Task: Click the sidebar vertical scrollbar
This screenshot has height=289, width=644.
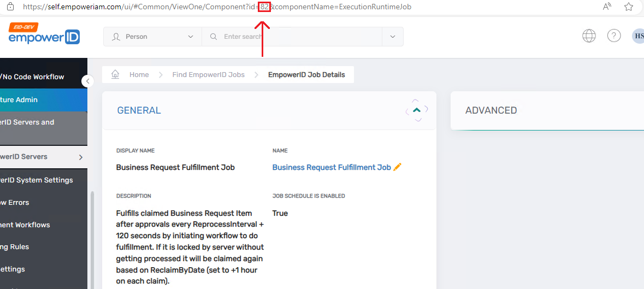Action: pyautogui.click(x=92, y=240)
